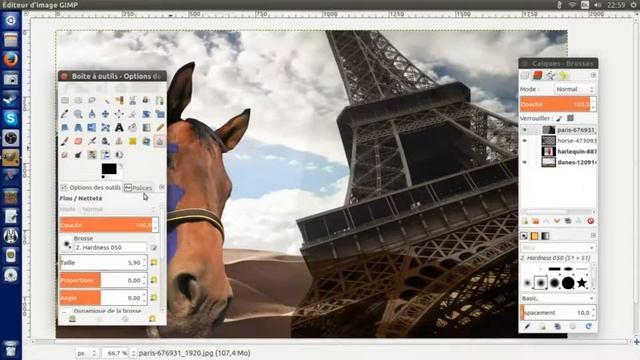Screen dimensions: 640x360
Task: Toggle lock pixels for the layer
Action: (559, 118)
